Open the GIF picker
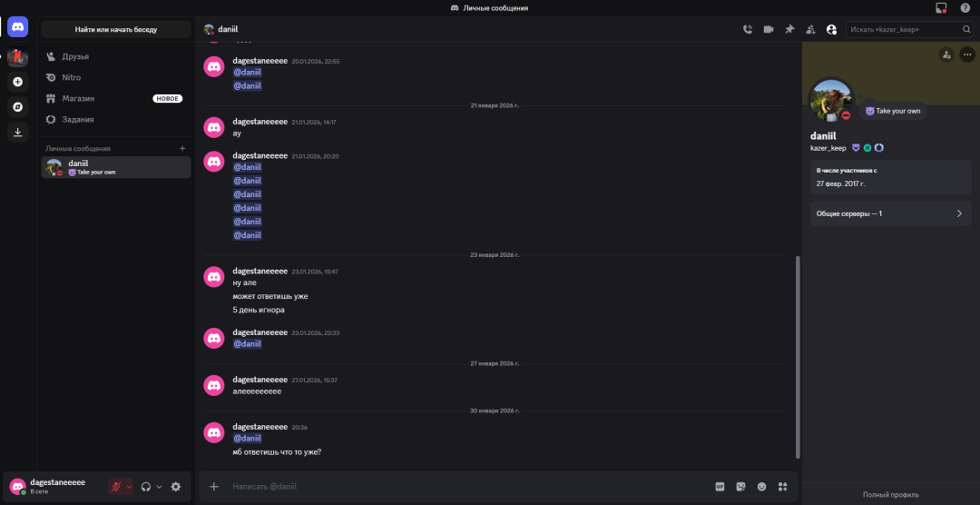The image size is (980, 505). click(x=720, y=486)
